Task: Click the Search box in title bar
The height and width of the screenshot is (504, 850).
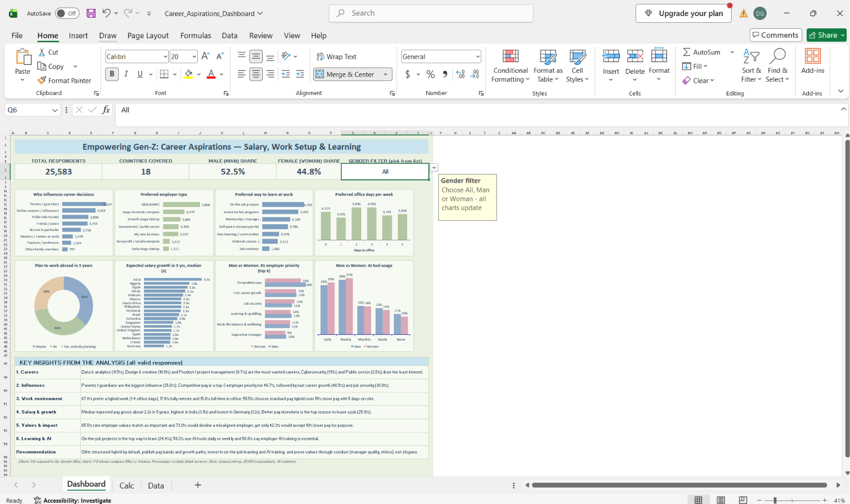Action: pos(431,13)
